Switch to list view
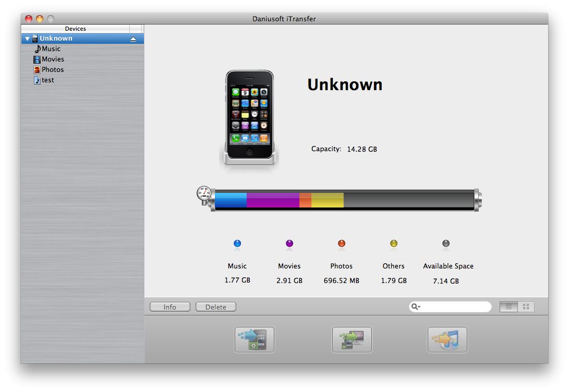This screenshot has width=569, height=392. click(x=509, y=307)
